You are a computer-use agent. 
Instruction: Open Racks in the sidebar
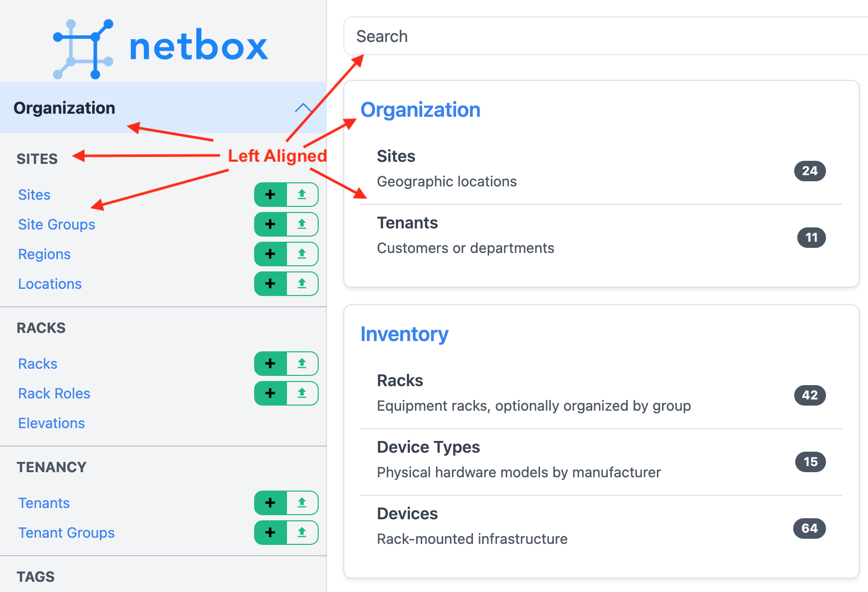coord(37,364)
